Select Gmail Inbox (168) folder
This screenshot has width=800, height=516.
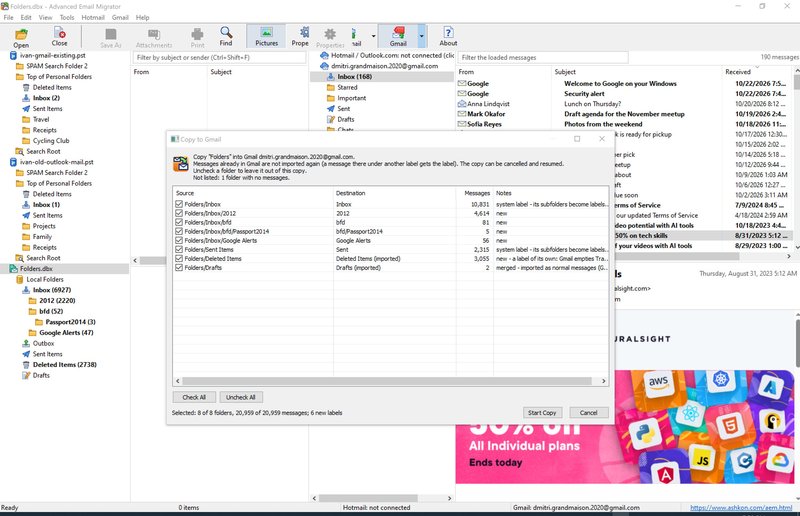(x=355, y=77)
